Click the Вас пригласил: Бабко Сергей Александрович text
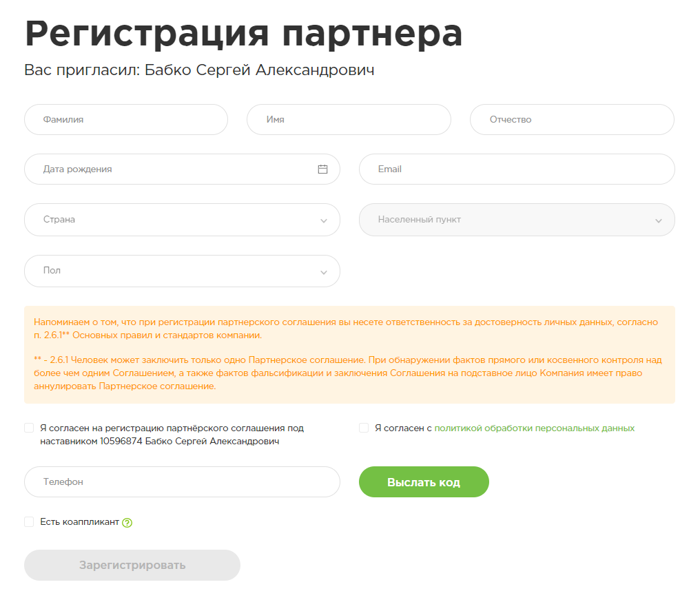This screenshot has height=591, width=700. click(x=199, y=70)
